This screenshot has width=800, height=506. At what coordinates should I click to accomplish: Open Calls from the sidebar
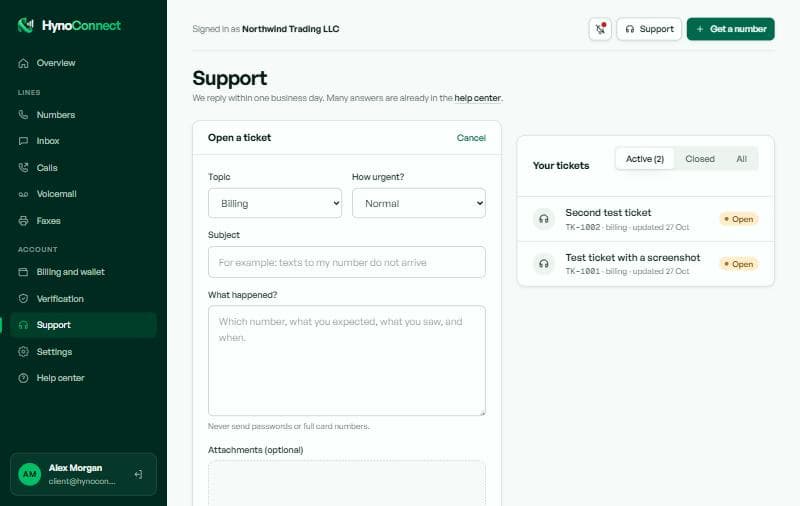pos(83,167)
